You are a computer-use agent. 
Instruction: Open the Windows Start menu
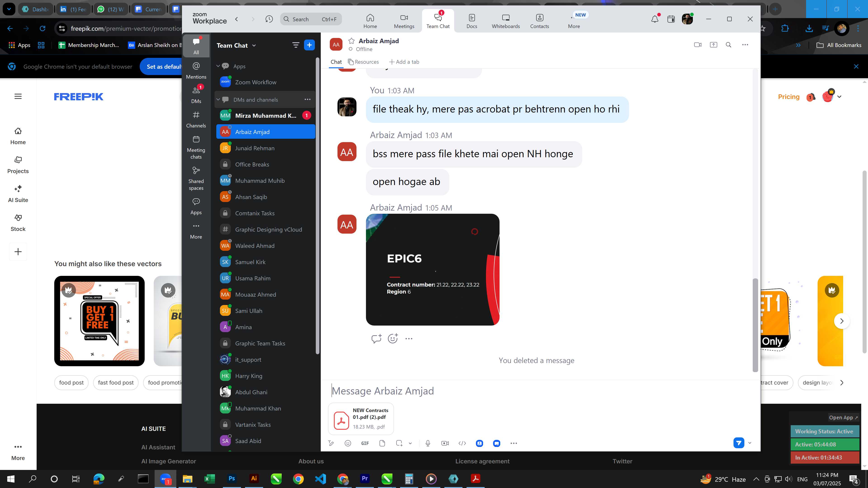[x=10, y=479]
